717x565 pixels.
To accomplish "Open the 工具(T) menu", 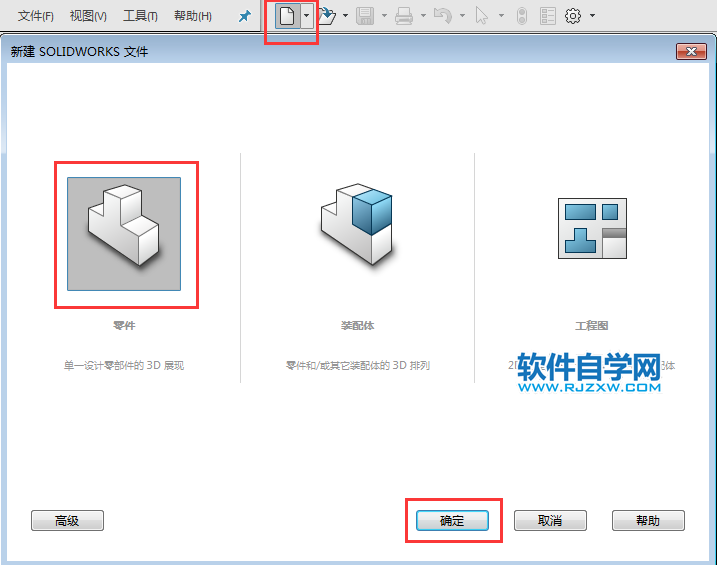I will 140,16.
